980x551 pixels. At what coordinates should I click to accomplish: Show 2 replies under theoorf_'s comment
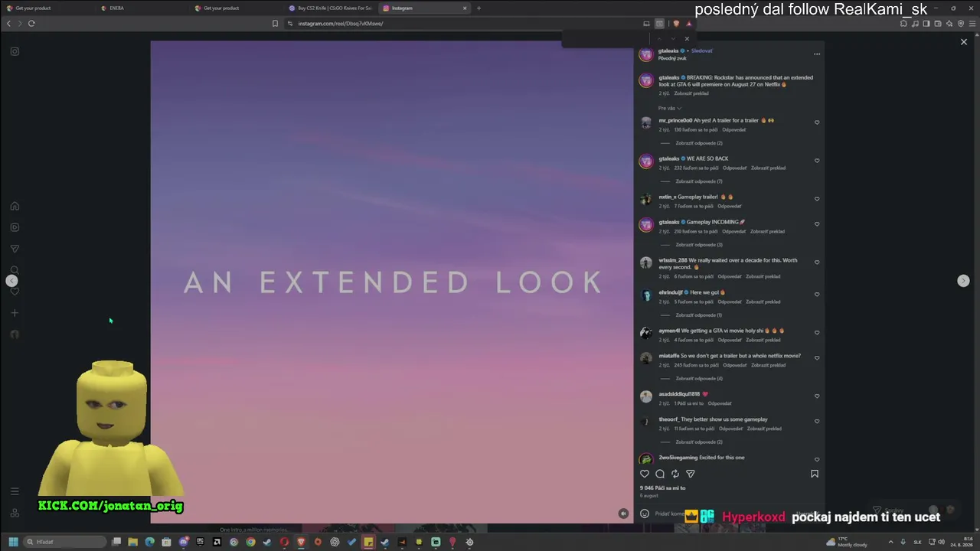tap(698, 442)
